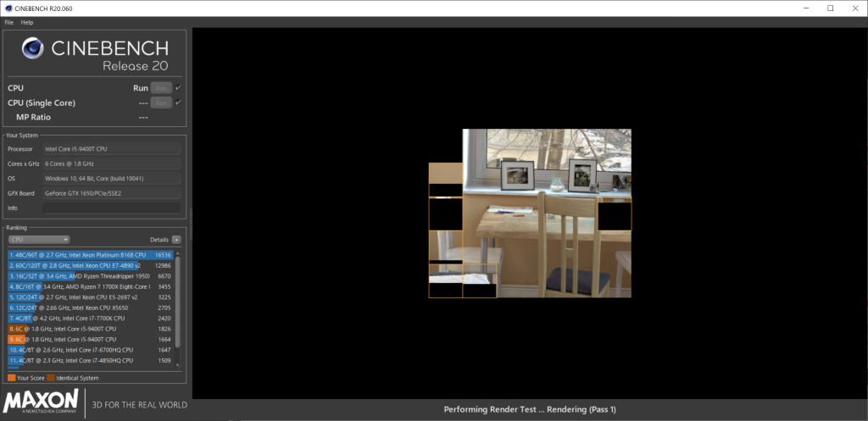Image resolution: width=868 pixels, height=421 pixels.
Task: Click the Cinebench title bar app icon
Action: [x=8, y=8]
